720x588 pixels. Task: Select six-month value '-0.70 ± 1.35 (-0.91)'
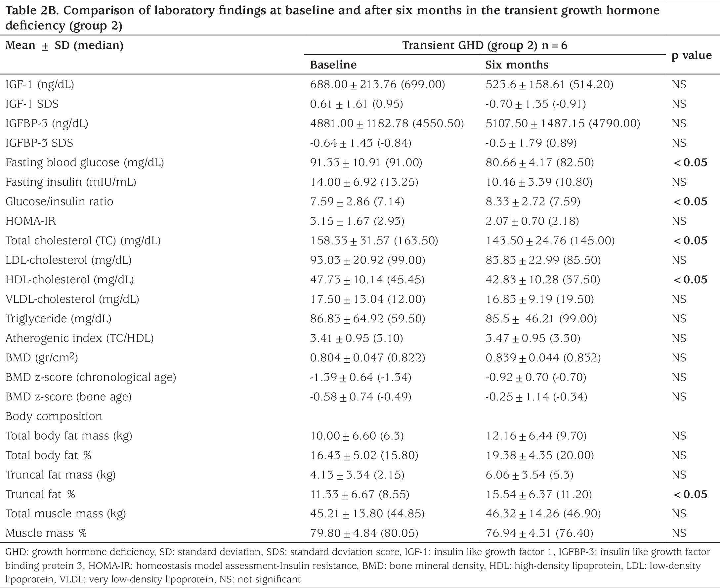coord(535,104)
